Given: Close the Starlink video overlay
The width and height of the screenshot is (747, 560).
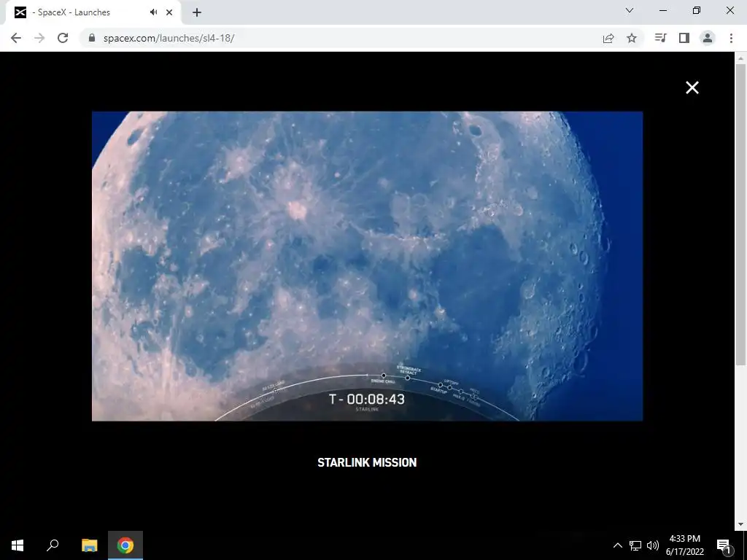Looking at the screenshot, I should click(692, 87).
